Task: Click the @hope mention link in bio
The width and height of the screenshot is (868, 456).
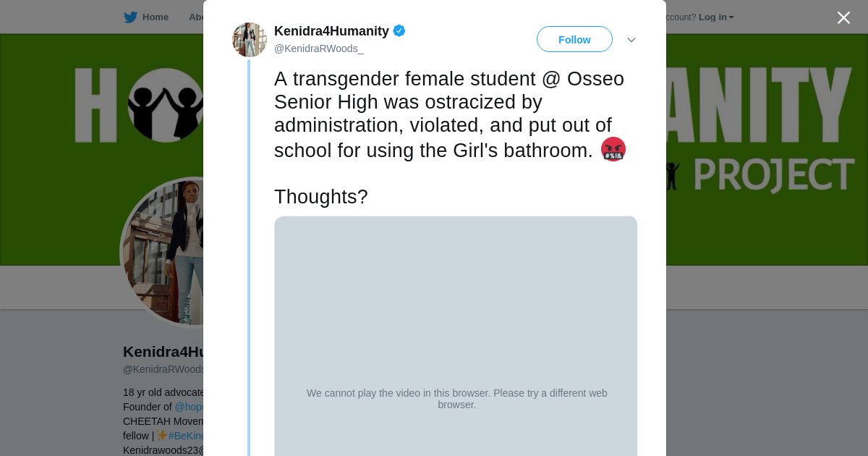Action: [x=190, y=407]
